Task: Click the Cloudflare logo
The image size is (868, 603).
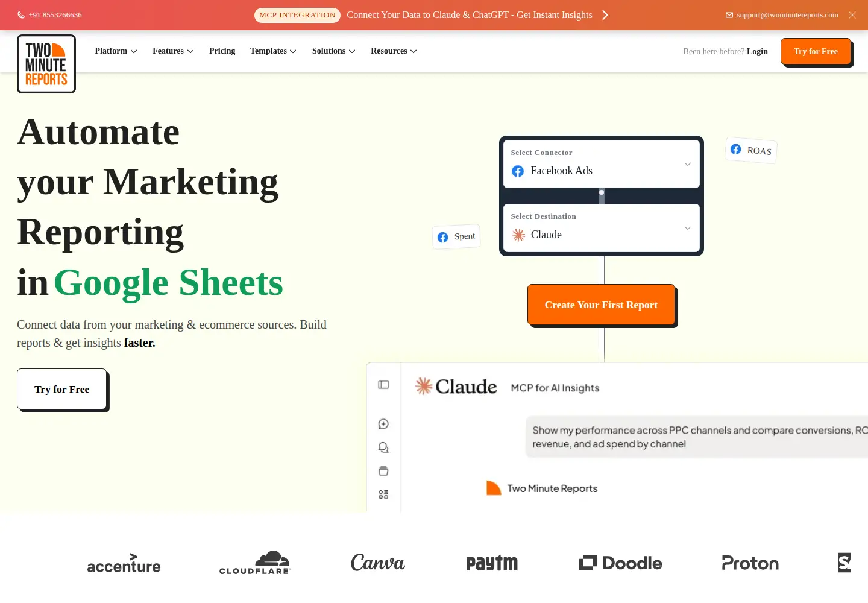Action: [x=255, y=563]
